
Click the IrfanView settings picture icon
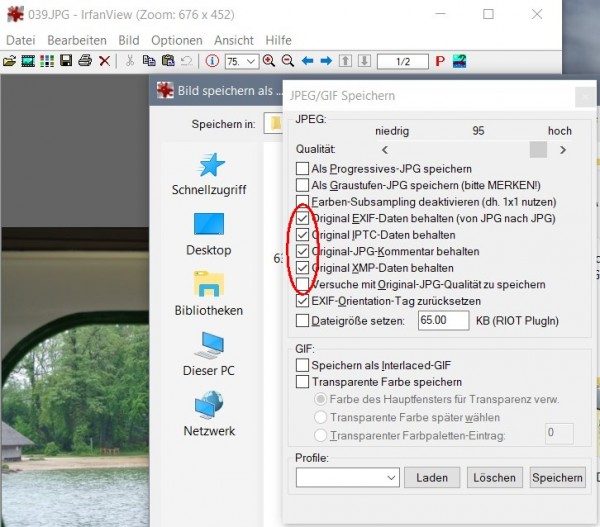tap(459, 61)
